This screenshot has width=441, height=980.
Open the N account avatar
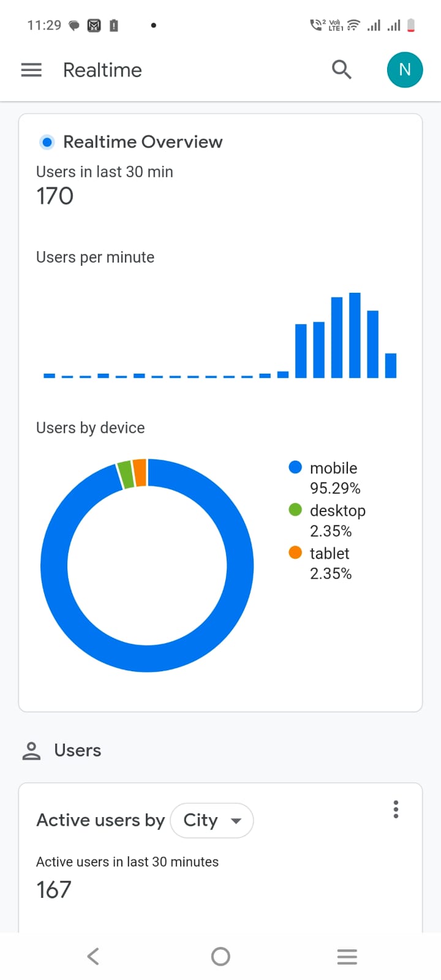tap(404, 70)
